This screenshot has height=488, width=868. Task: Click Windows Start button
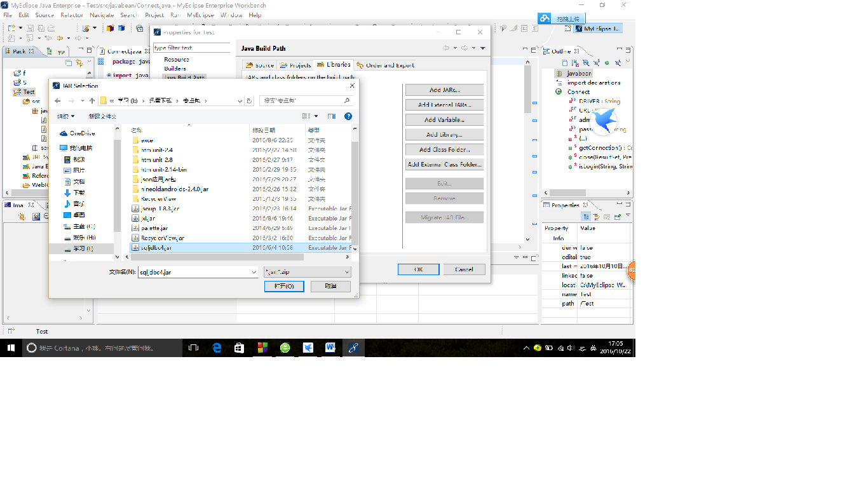(x=11, y=348)
